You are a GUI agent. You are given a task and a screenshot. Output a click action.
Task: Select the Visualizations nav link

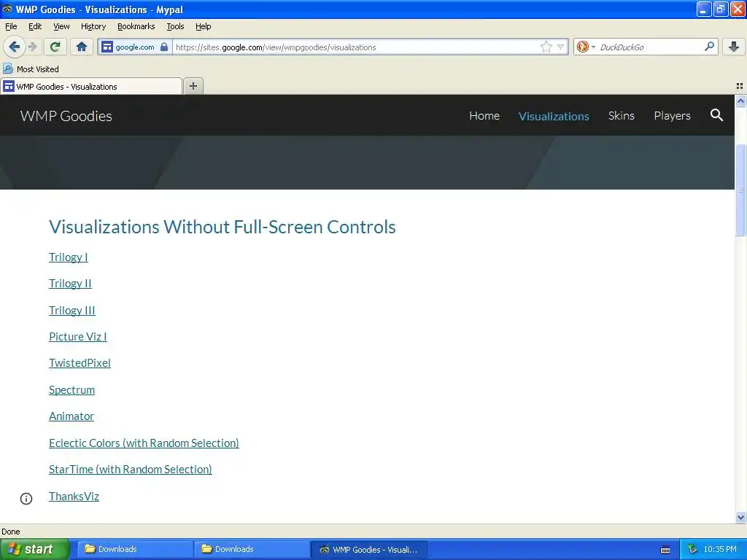tap(554, 116)
